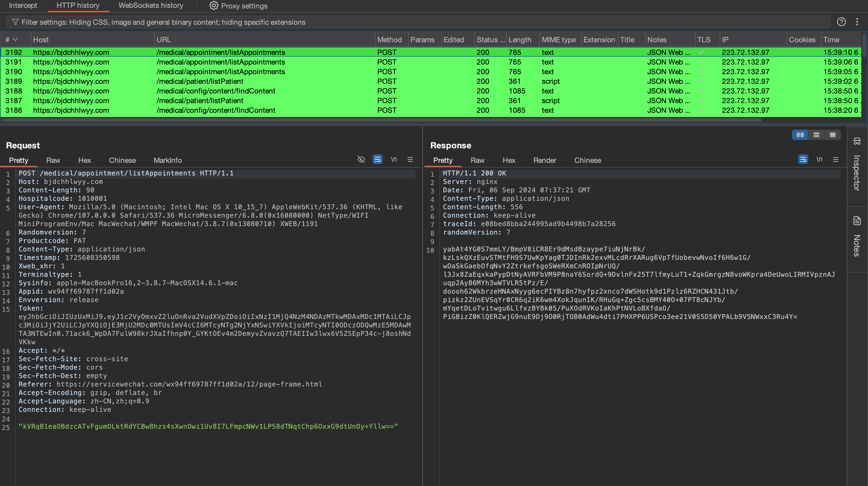Sort by Method column header
The image size is (868, 486).
392,39
